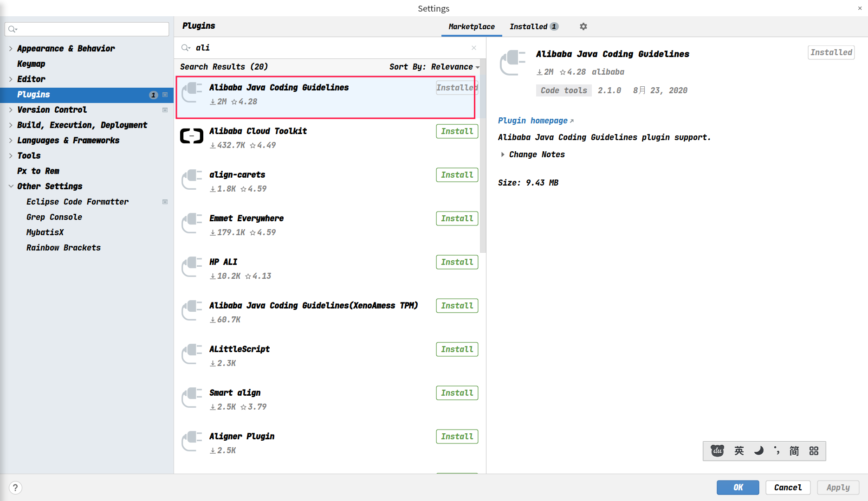Click the Code tools tag

pos(564,90)
